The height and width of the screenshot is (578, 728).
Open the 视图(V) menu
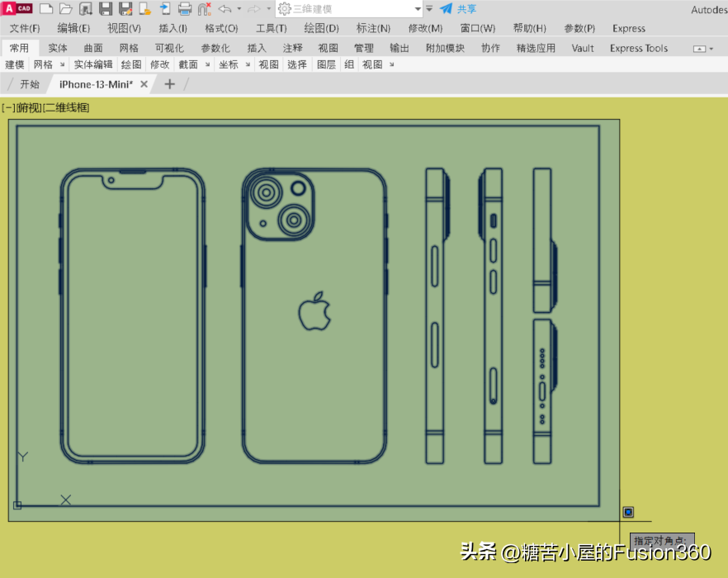click(124, 28)
